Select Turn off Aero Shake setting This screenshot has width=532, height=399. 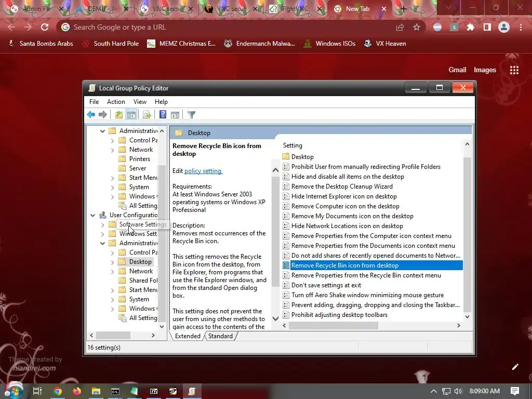(x=363, y=295)
